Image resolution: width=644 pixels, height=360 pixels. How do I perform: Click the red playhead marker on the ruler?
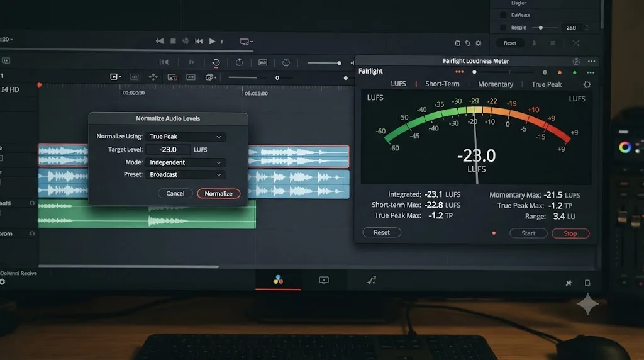[x=40, y=86]
